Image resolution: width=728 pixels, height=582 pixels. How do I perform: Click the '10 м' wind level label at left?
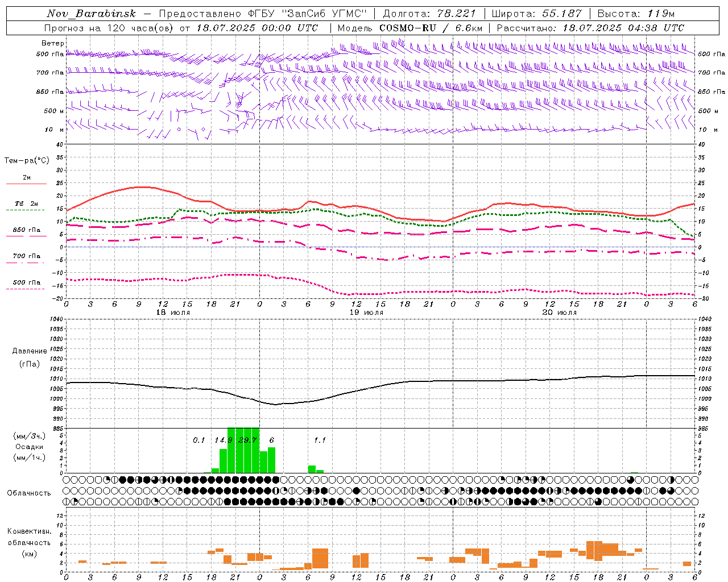coord(55,130)
